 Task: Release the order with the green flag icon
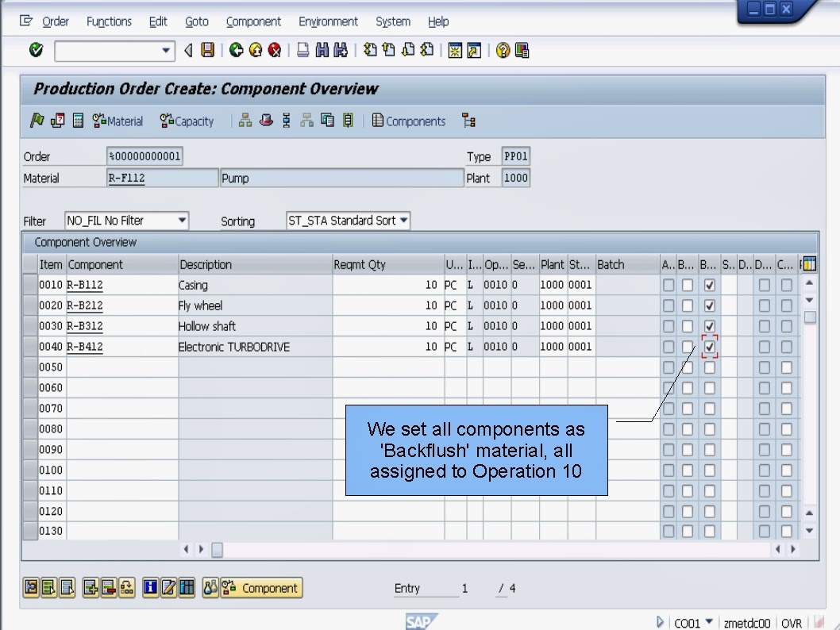35,121
